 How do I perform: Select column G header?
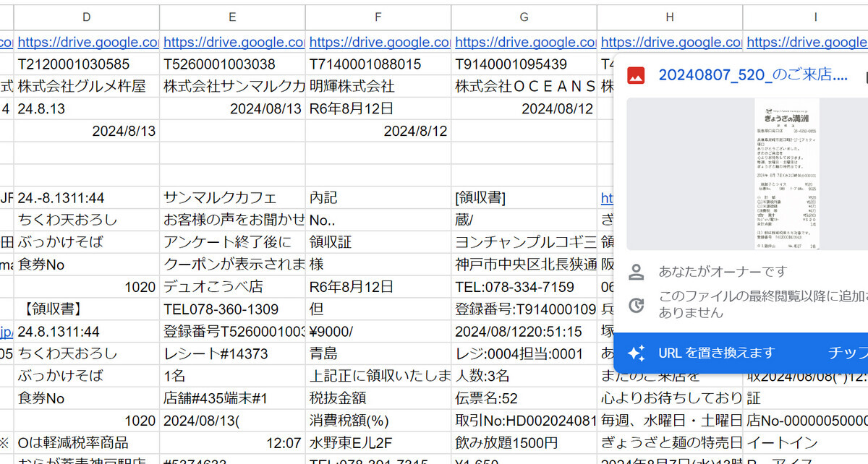coord(524,17)
